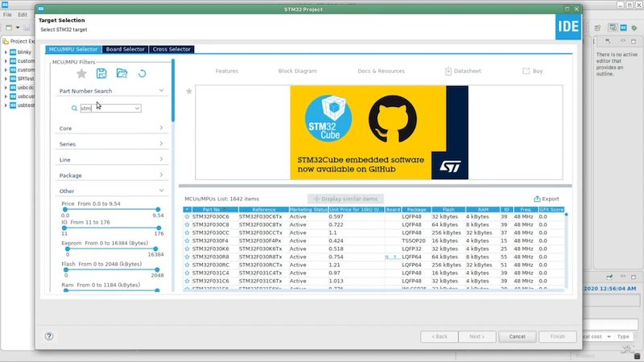Toggle favorite star for STM32F030C8
The width and height of the screenshot is (644, 362).
pyautogui.click(x=187, y=225)
